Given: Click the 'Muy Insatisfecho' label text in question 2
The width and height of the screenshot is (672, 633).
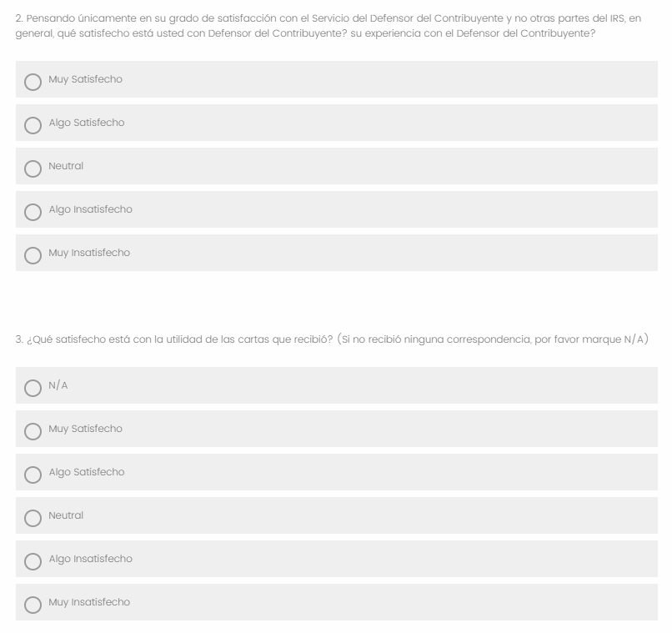Looking at the screenshot, I should point(89,253).
